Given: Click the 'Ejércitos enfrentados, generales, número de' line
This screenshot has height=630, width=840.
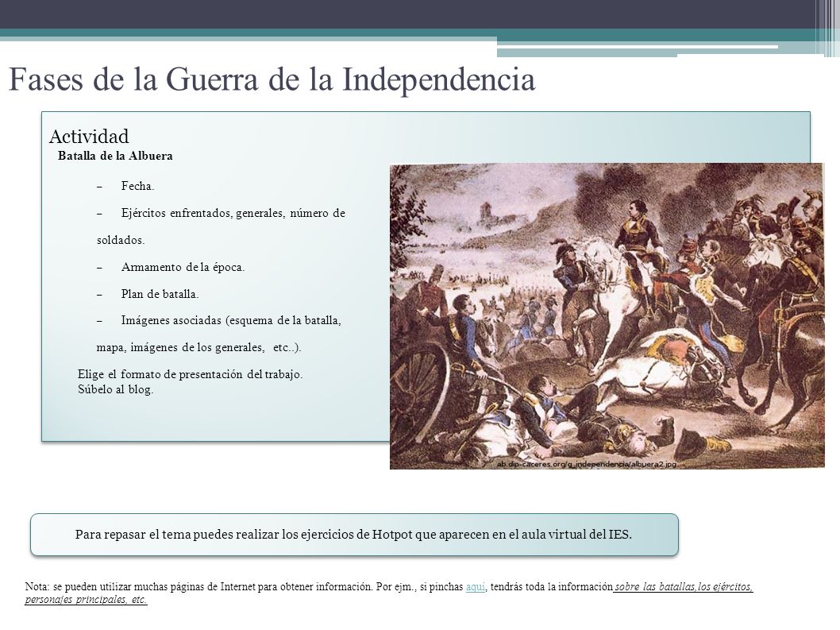Looking at the screenshot, I should click(233, 213).
